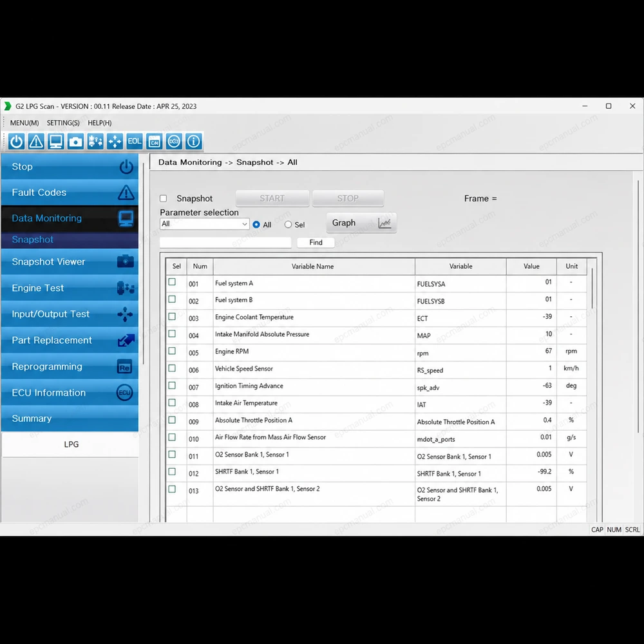The width and height of the screenshot is (644, 644).
Task: Click the Graph button
Action: coord(361,223)
